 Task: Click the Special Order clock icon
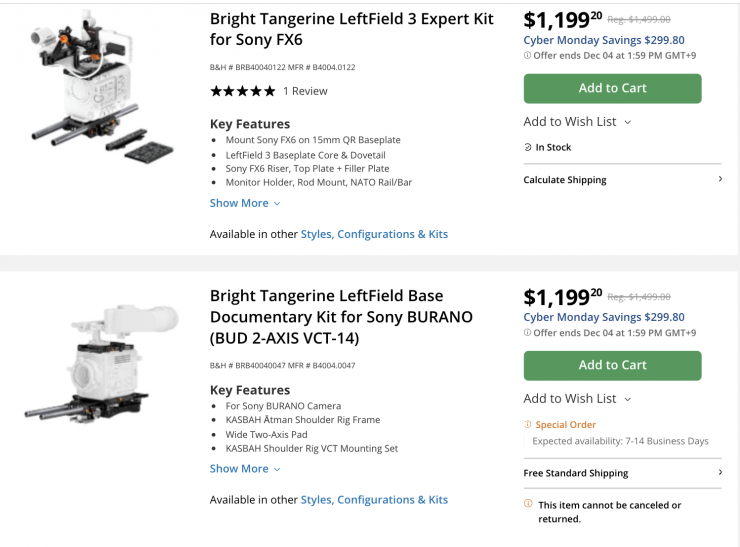(x=528, y=425)
